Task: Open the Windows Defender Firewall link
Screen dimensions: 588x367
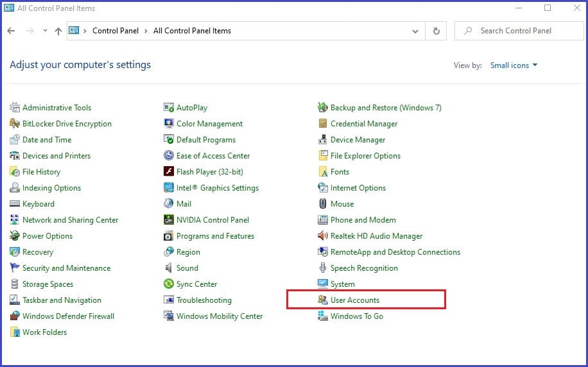Action: coord(68,316)
